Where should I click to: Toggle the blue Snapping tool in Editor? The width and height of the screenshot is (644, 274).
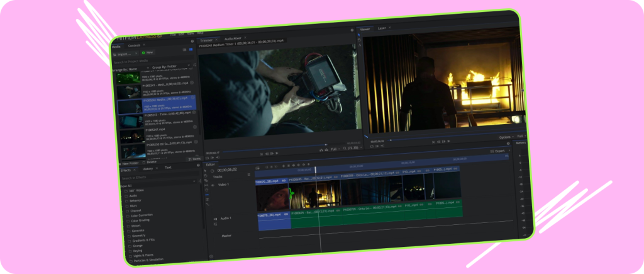[x=207, y=195]
